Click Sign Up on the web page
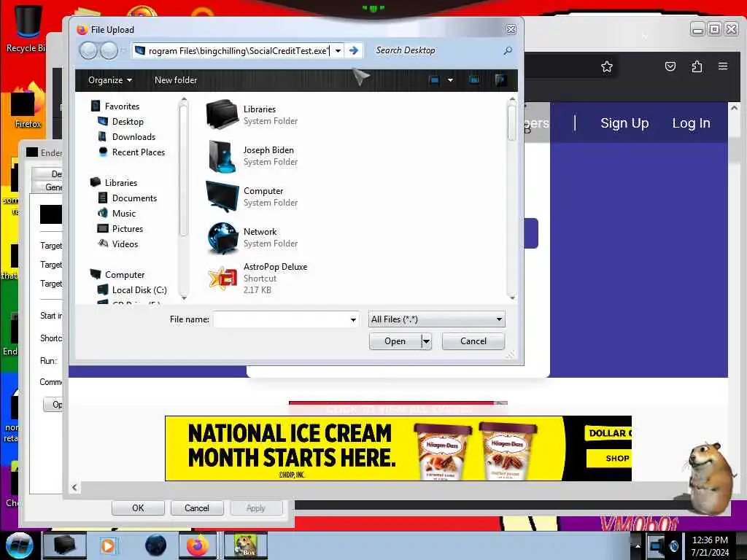Viewport: 747px width, 560px height. coord(624,122)
